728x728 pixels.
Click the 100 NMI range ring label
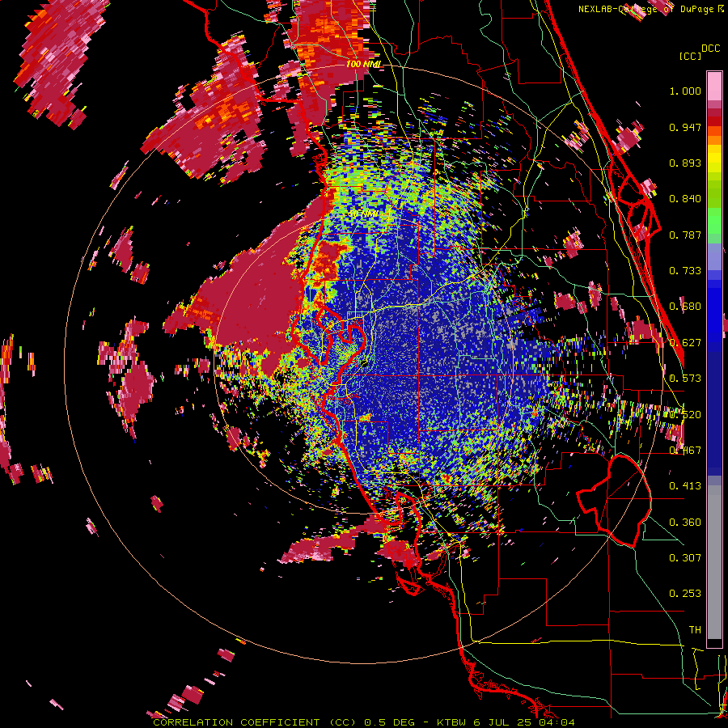point(363,64)
